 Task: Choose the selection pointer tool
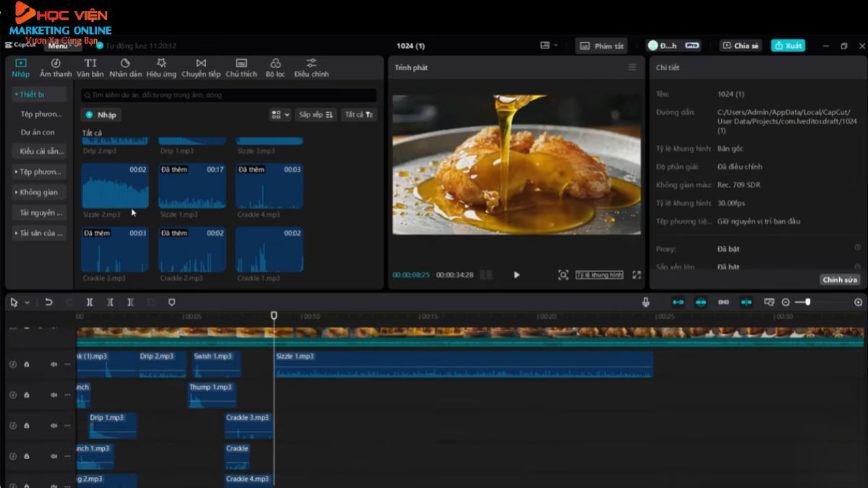click(x=14, y=302)
